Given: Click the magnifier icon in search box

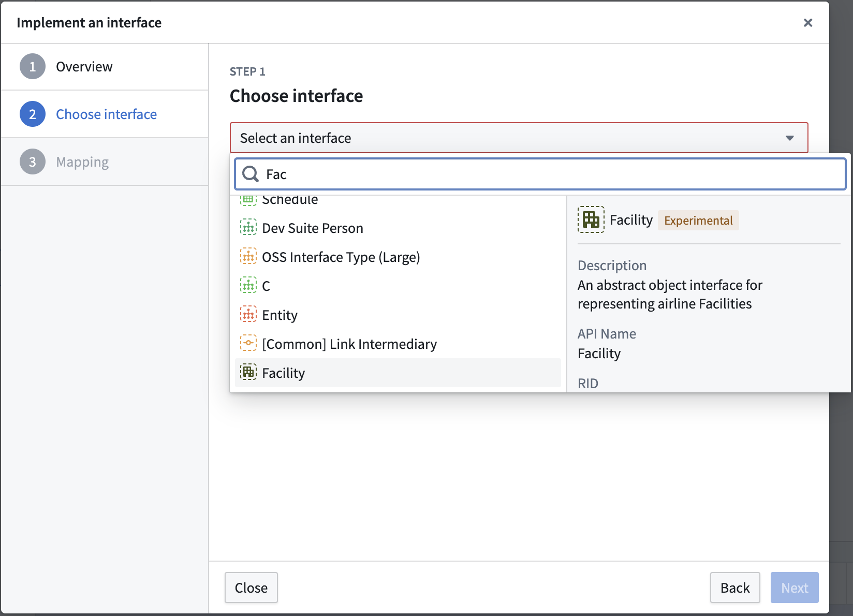Looking at the screenshot, I should (251, 174).
